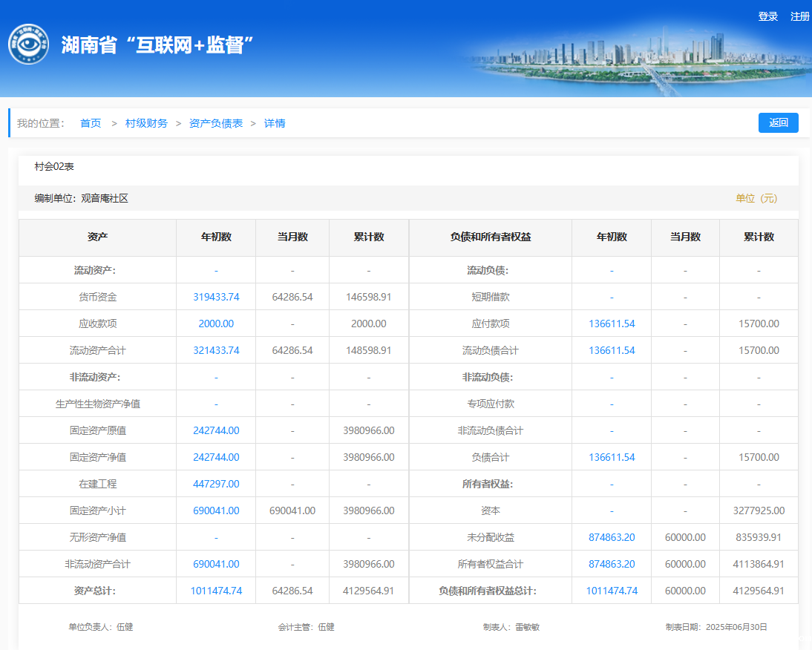Go to 首页 in the breadcrumb
The image size is (812, 650).
point(91,123)
